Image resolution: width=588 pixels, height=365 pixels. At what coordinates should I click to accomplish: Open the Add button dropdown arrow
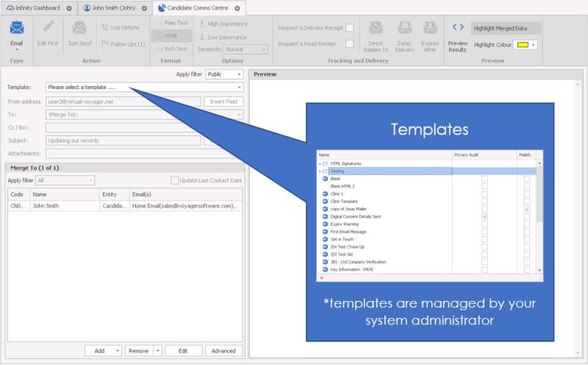click(x=117, y=351)
